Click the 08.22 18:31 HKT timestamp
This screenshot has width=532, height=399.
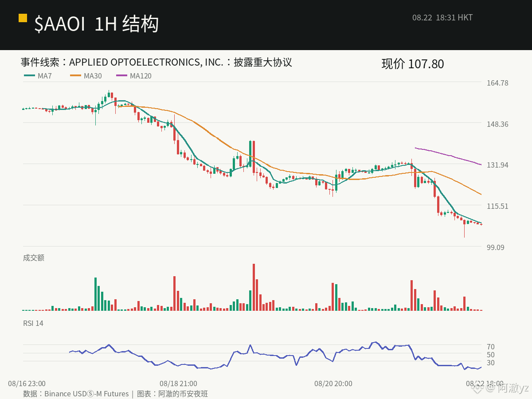[x=442, y=18]
